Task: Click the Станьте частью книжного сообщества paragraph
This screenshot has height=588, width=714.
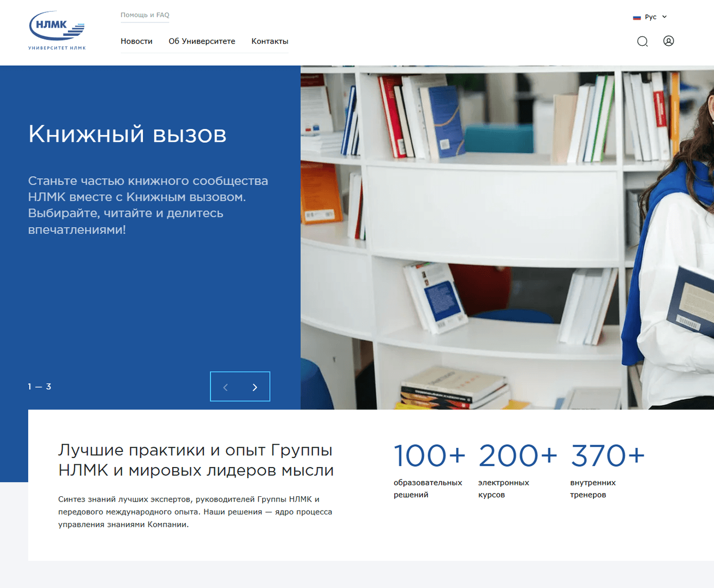Action: [148, 205]
